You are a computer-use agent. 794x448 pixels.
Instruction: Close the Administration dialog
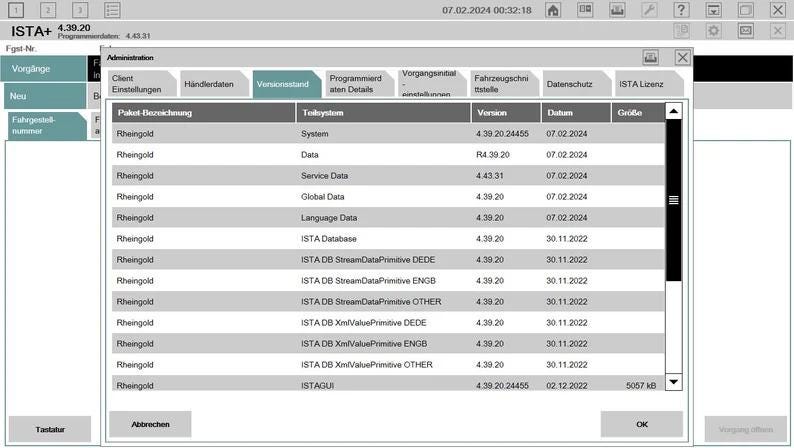coord(683,57)
